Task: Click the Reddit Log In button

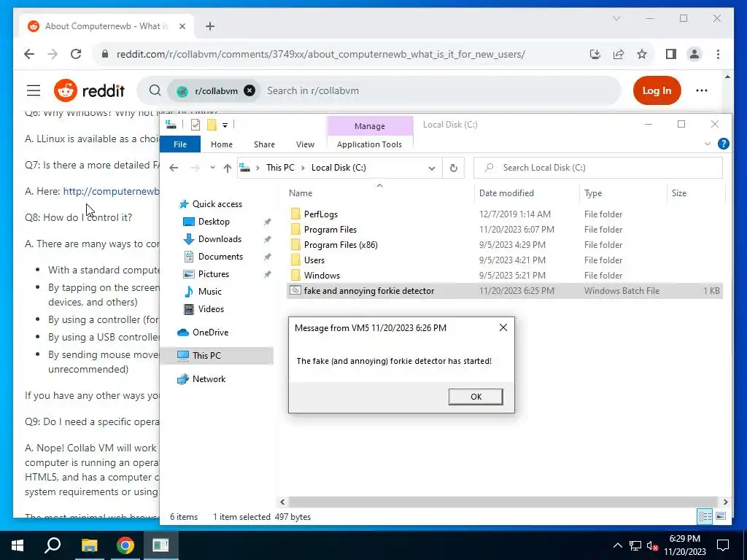Action: click(657, 90)
